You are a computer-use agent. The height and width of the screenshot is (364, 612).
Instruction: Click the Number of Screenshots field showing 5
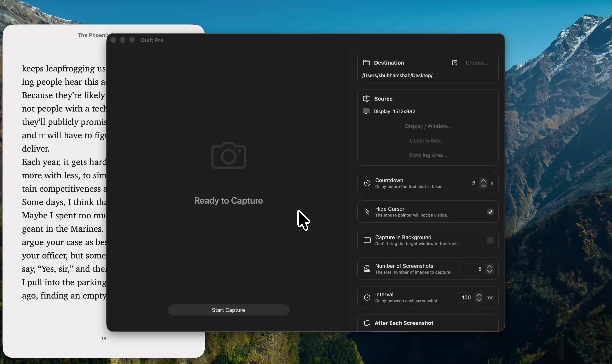click(472, 269)
